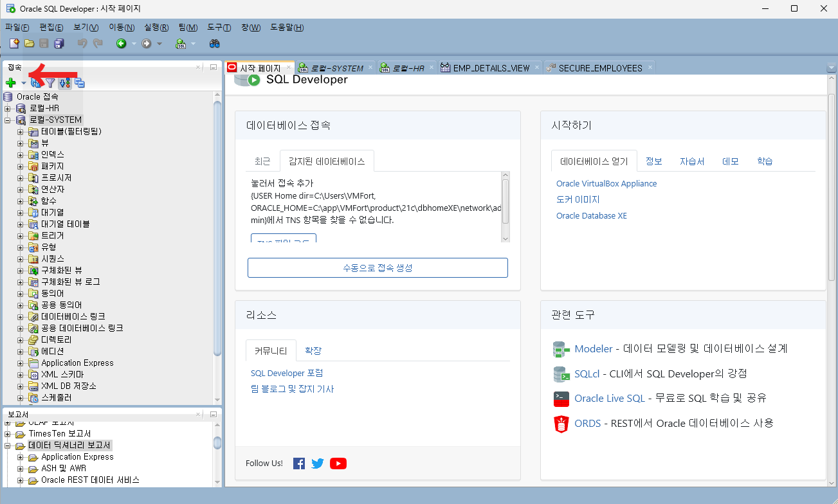Expand the ASH 및 AWR report node
Screen dimensions: 838x504
pyautogui.click(x=20, y=469)
